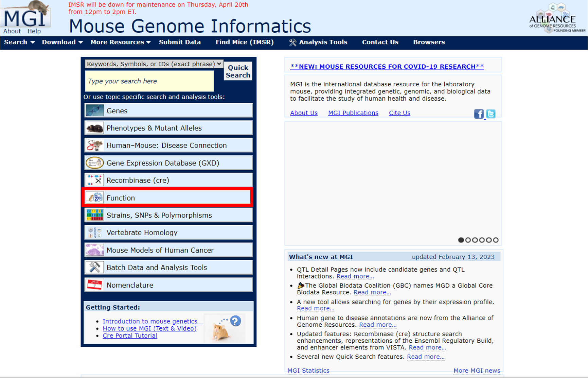
Task: Click the Quick Search button
Action: pos(238,71)
